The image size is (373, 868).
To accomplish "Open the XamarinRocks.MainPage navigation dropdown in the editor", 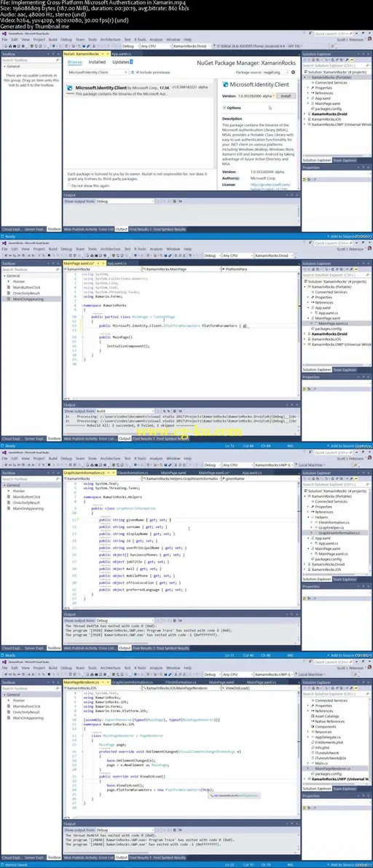I will (x=180, y=269).
